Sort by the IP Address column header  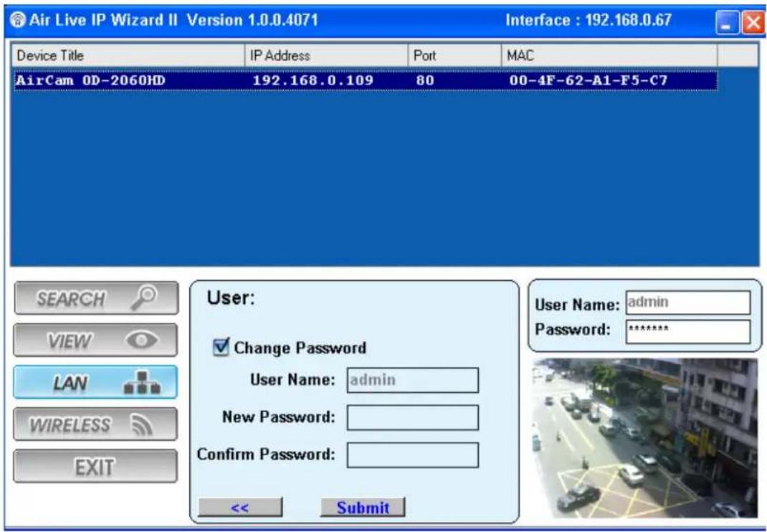[326, 55]
